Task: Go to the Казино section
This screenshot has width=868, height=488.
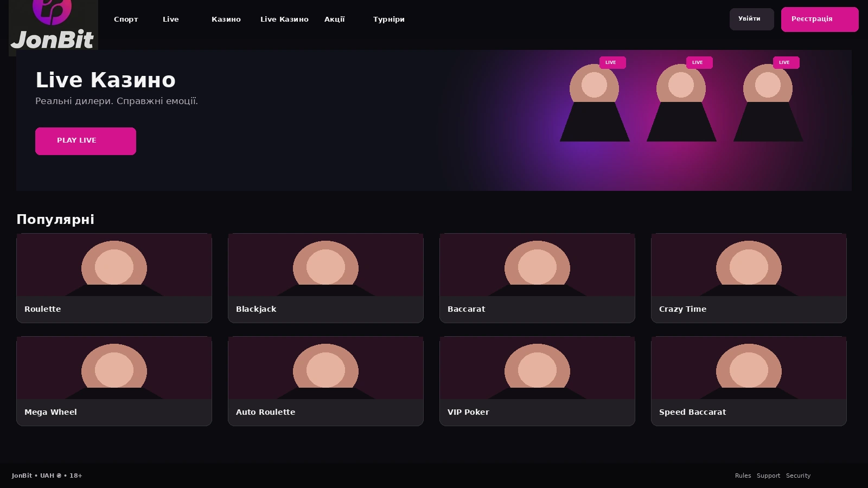Action: pos(226,20)
